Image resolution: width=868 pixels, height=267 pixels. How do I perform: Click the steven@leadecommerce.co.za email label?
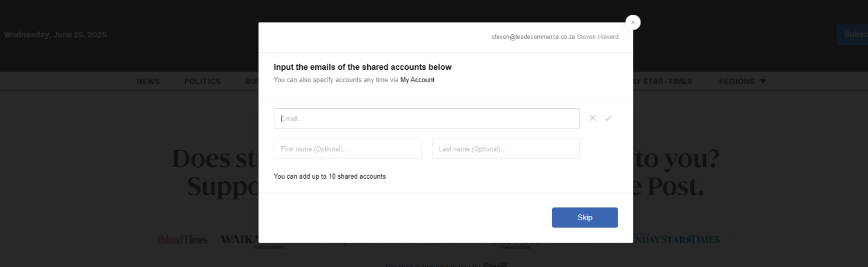click(533, 37)
